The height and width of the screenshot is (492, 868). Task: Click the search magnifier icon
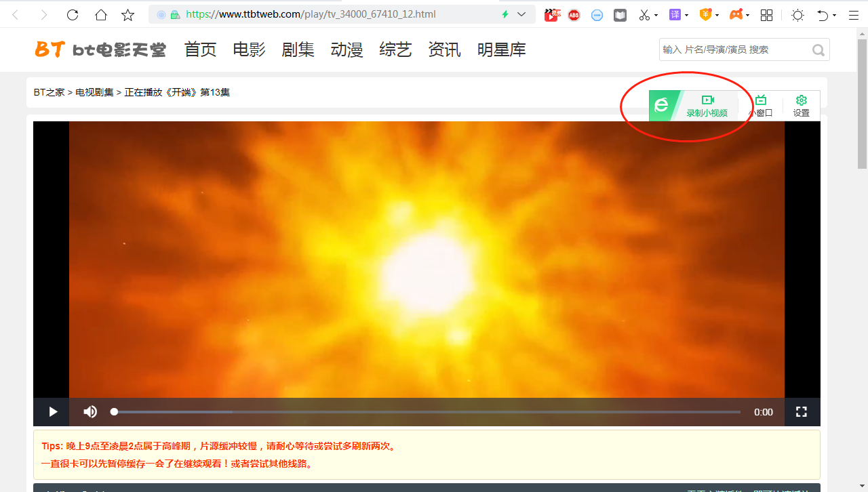(818, 49)
